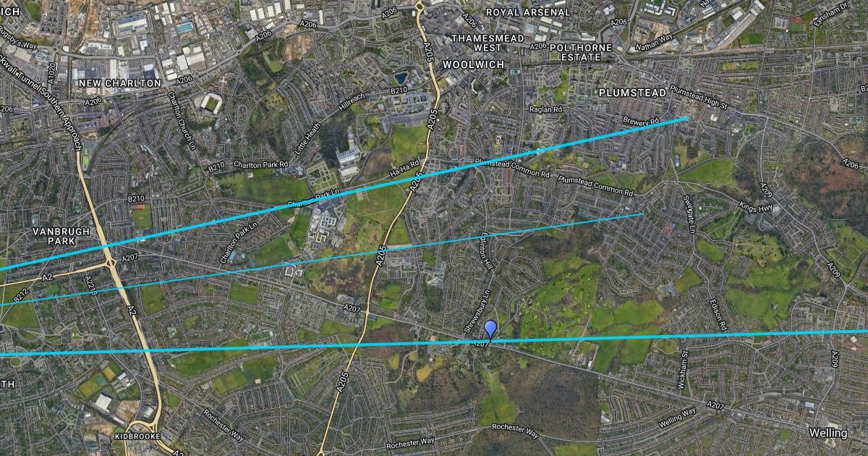Click the thick cyan line's end near Plumstead
868x456 pixels.
click(x=687, y=117)
